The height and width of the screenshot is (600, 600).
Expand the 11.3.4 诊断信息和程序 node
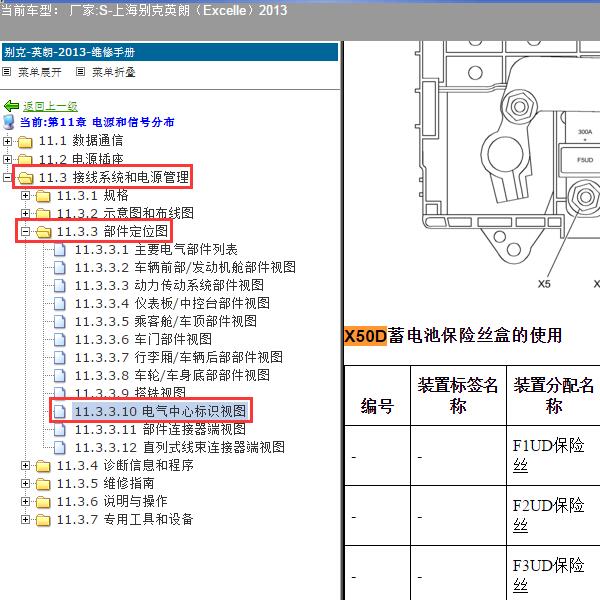[x=25, y=465]
